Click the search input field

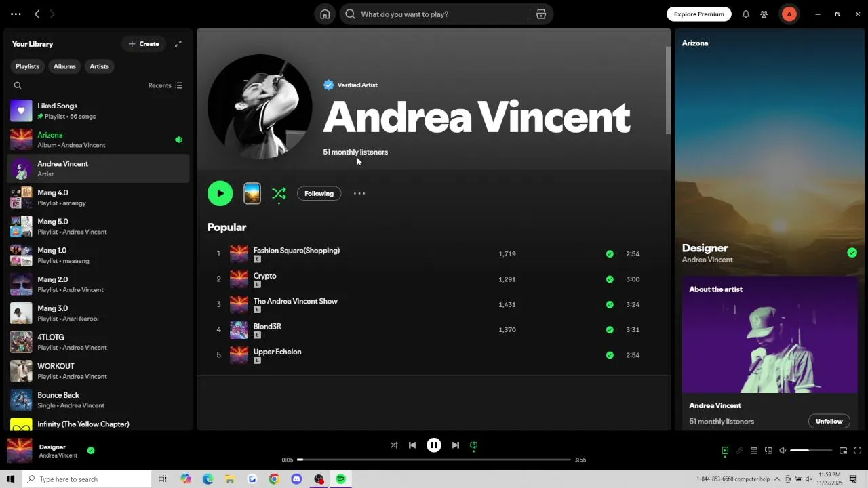click(434, 14)
